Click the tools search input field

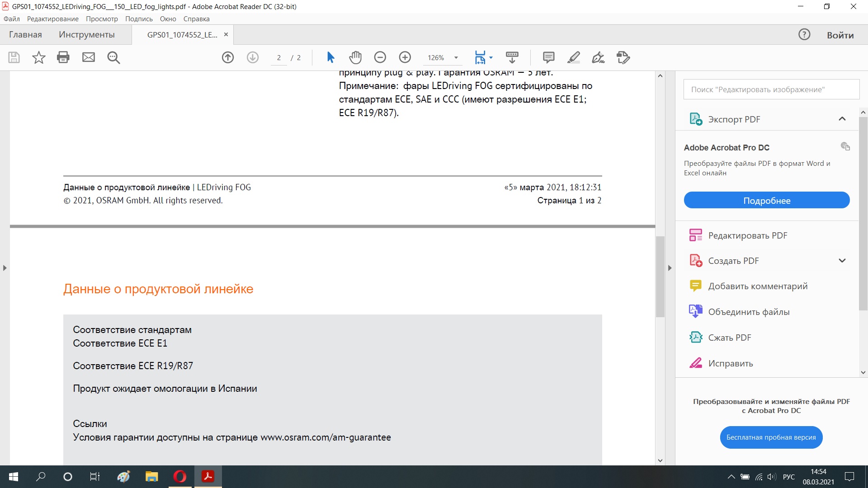click(x=771, y=89)
